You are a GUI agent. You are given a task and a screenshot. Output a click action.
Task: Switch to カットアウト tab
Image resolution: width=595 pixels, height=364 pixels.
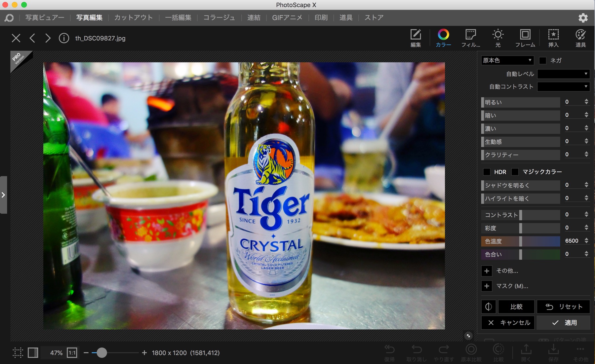134,18
